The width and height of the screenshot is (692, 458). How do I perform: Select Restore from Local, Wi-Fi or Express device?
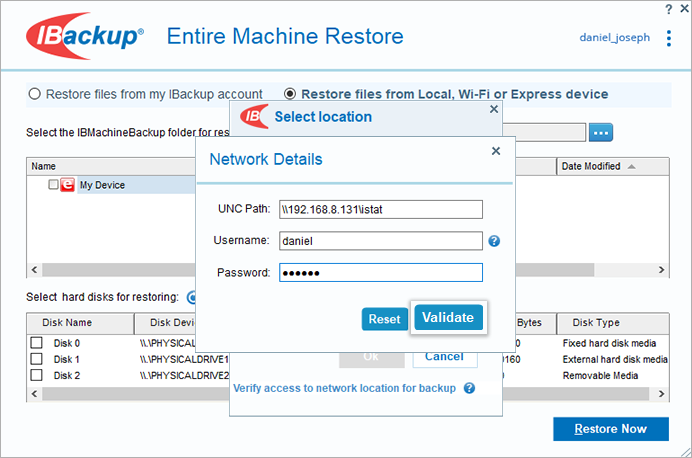tap(290, 94)
